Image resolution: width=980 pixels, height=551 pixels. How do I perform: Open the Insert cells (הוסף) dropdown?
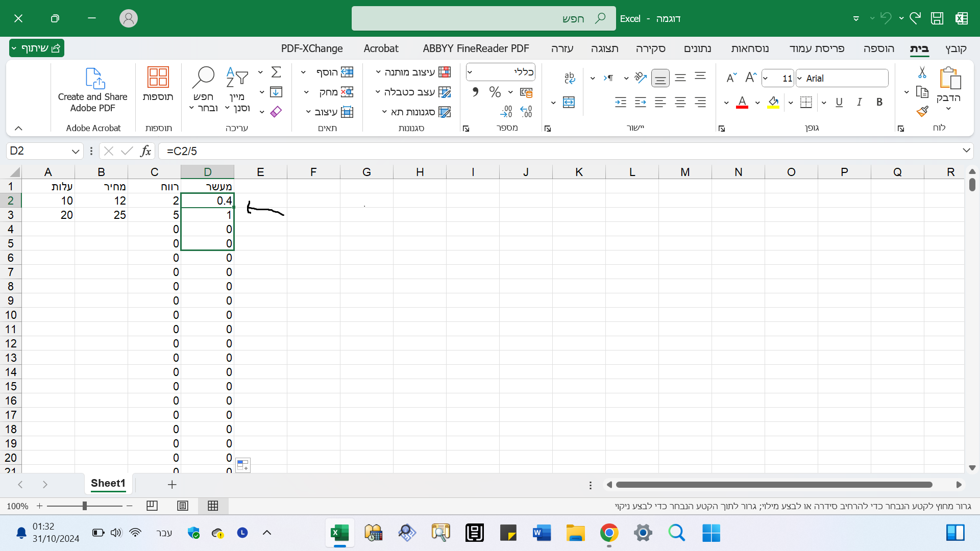304,72
